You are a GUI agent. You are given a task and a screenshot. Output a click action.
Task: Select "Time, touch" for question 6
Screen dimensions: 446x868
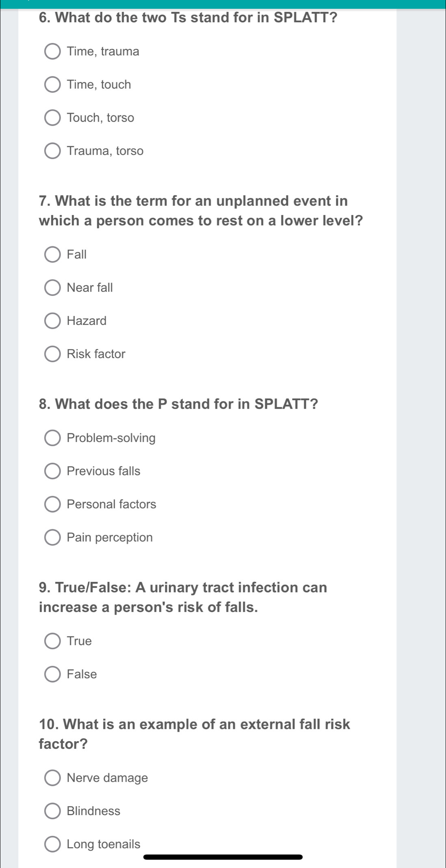tap(53, 85)
